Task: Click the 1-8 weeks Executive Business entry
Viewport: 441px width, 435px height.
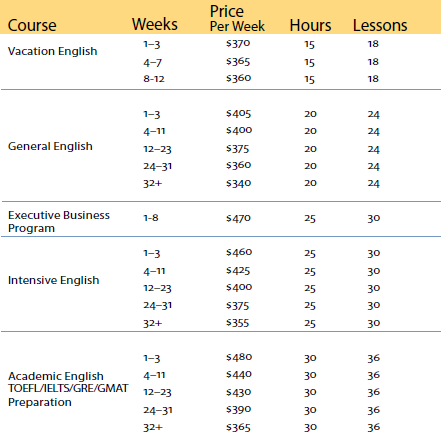Action: point(151,218)
